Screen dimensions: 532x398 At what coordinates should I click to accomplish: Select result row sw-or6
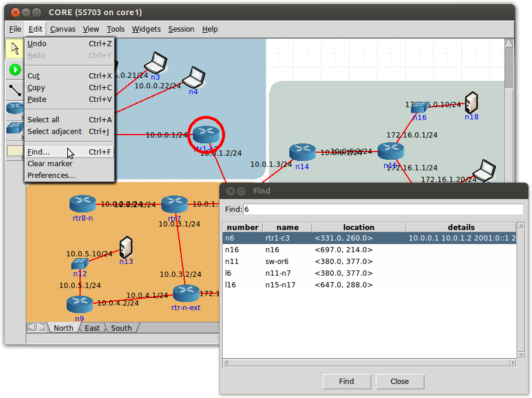[369, 262]
